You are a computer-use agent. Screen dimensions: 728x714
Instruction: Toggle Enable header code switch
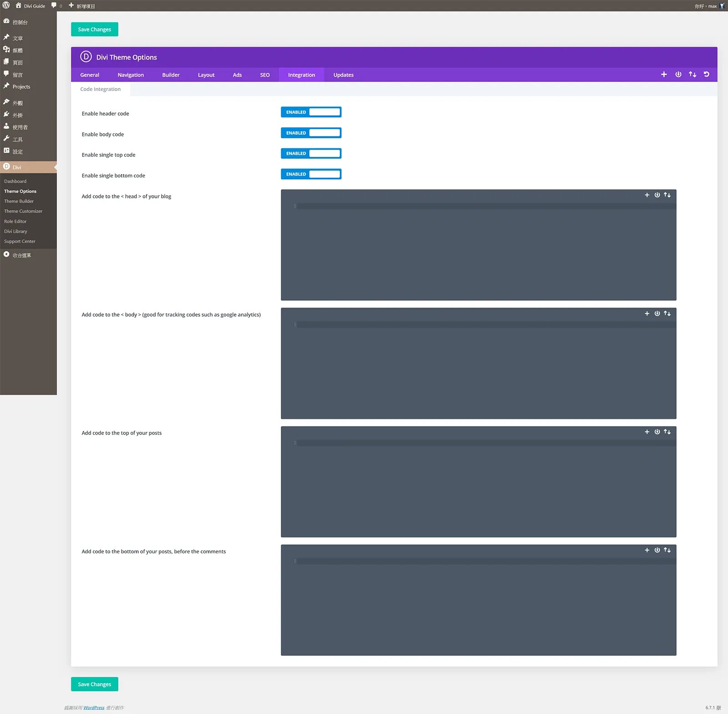point(311,112)
